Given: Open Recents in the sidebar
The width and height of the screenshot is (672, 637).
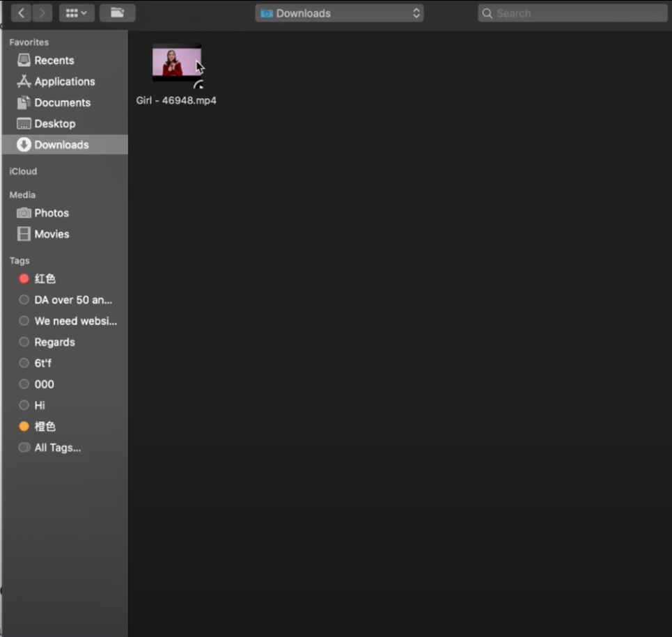Looking at the screenshot, I should [65, 61].
